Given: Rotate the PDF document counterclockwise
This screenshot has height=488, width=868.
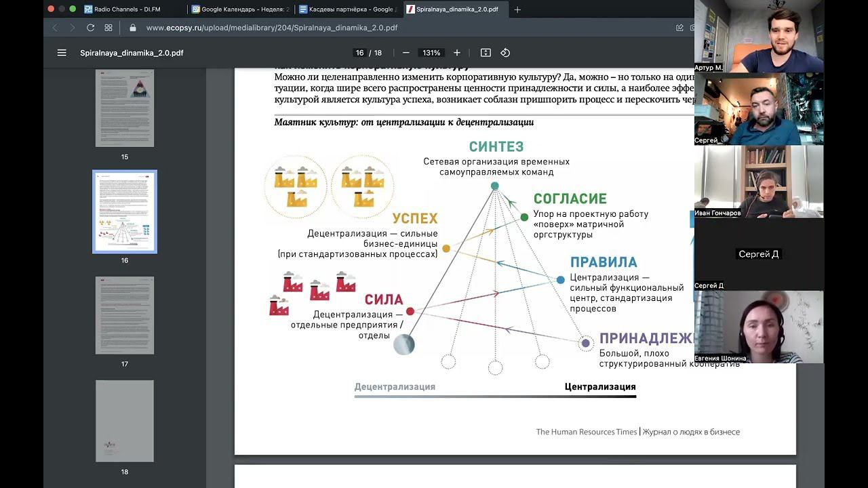Looking at the screenshot, I should click(505, 53).
